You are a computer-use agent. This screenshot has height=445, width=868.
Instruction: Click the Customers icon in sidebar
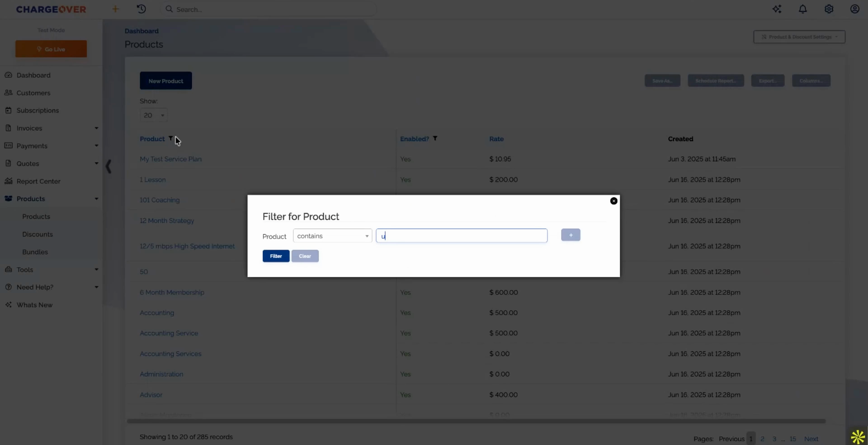[x=8, y=93]
